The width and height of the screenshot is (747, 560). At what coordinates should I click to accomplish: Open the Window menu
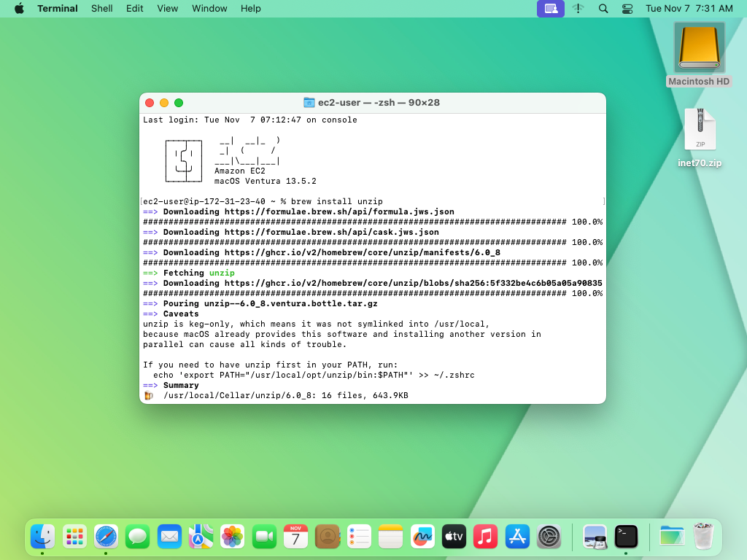click(209, 9)
